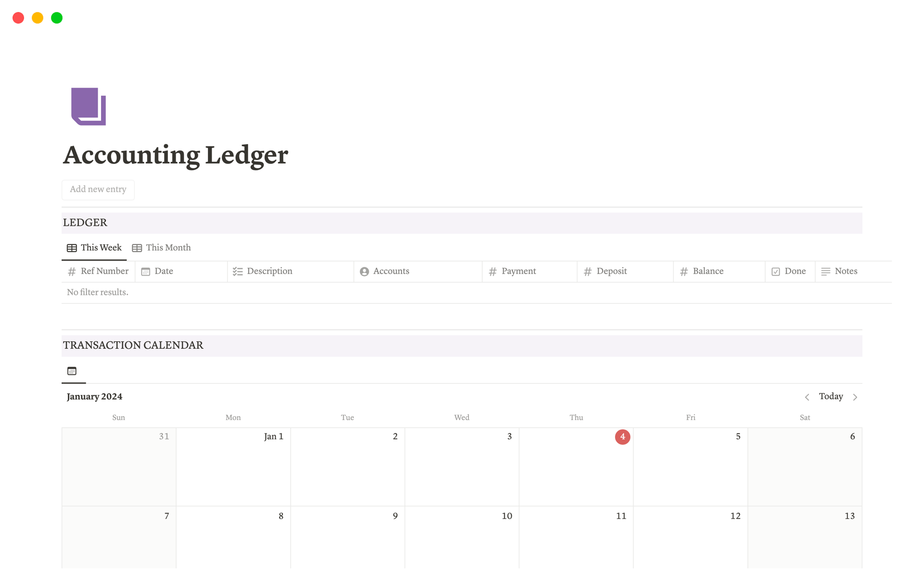Click the forward chevron to next month
The width and height of the screenshot is (924, 578).
(858, 396)
